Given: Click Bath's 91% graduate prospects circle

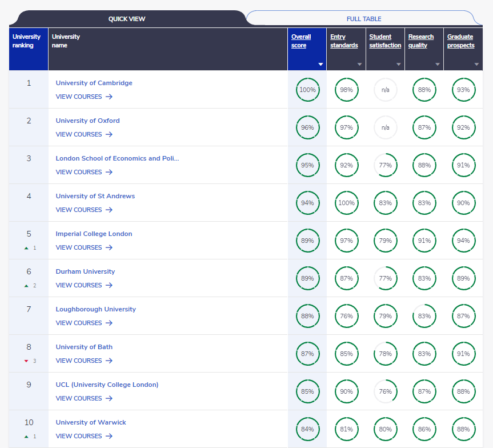Looking at the screenshot, I should pyautogui.click(x=463, y=354).
